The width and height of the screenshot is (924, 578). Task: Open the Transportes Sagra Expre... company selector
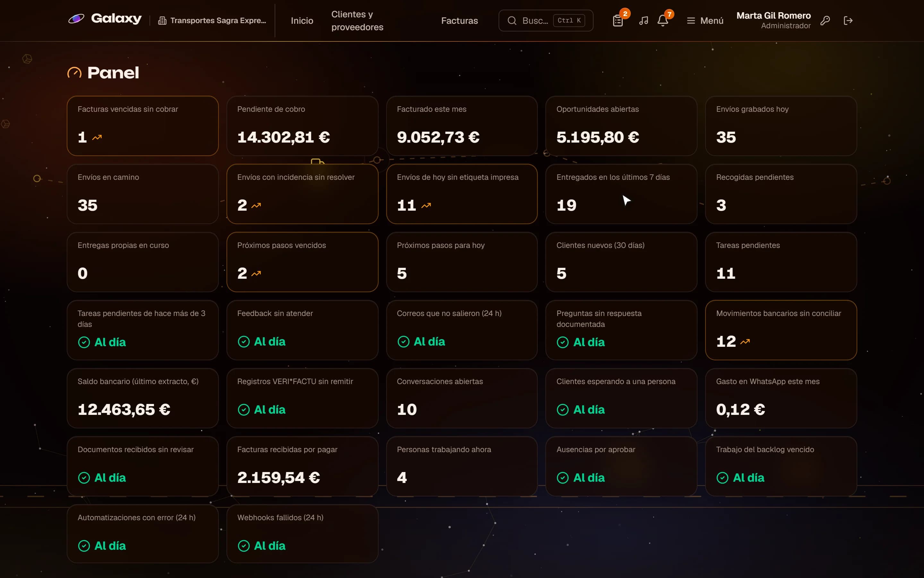coord(212,21)
